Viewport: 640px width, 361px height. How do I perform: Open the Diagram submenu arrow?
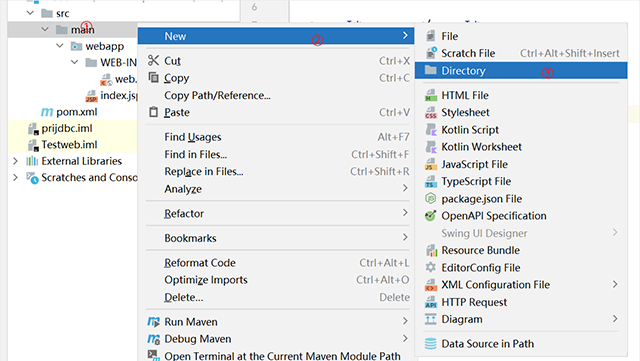[615, 319]
